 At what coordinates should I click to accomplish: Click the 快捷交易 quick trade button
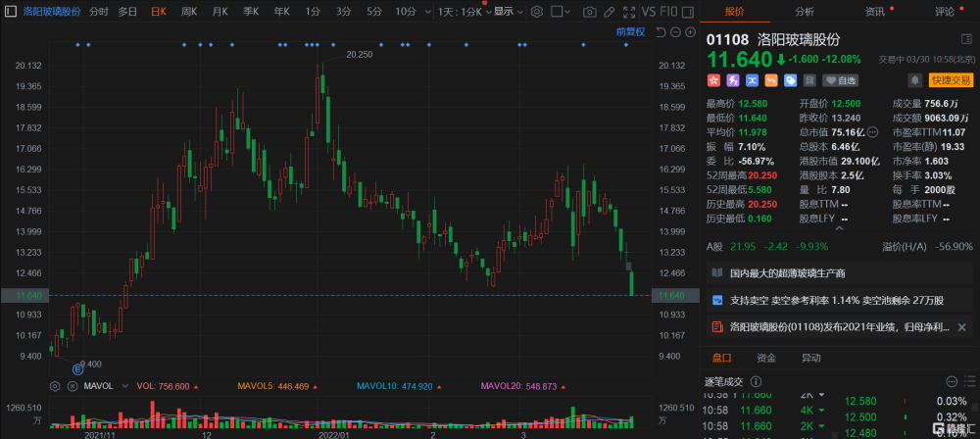point(952,80)
